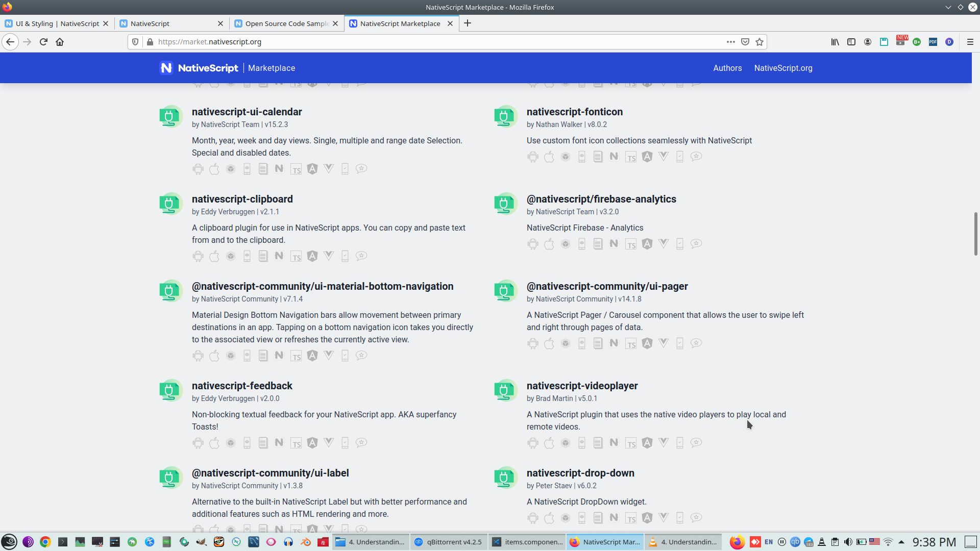This screenshot has width=980, height=551.
Task: Save page to Pocket
Action: [x=745, y=42]
